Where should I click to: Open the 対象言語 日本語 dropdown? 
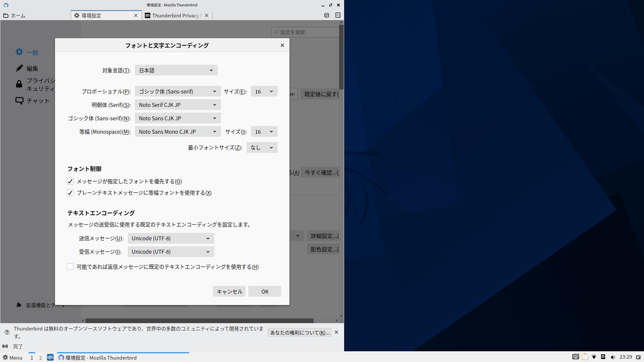[x=176, y=70]
